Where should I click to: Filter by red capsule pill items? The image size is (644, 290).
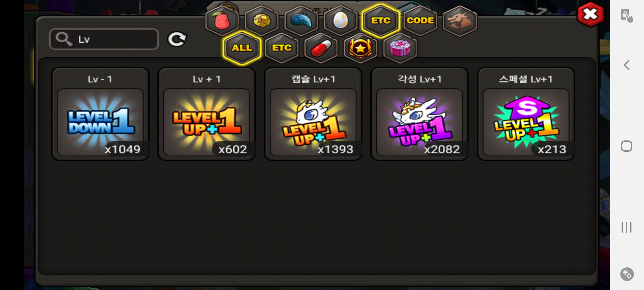click(321, 48)
